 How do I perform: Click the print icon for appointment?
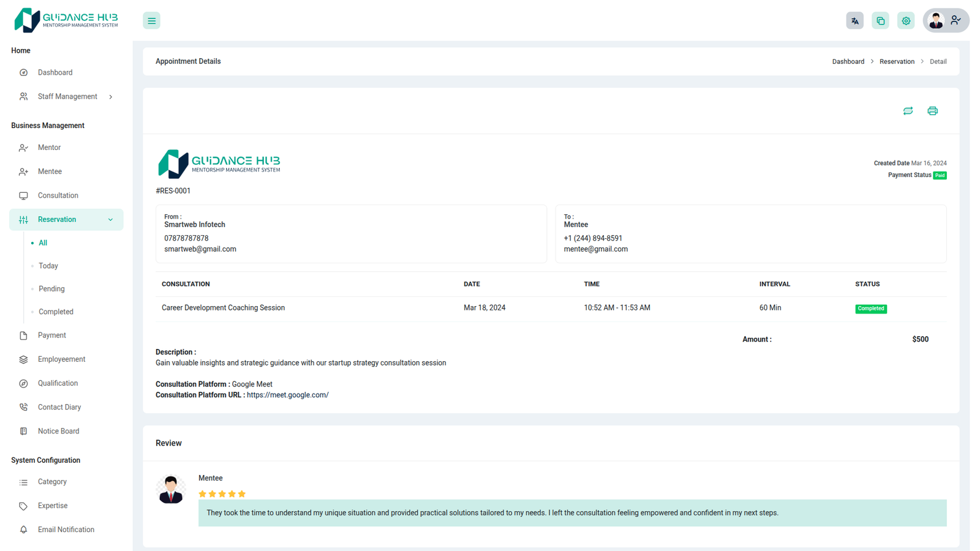click(x=932, y=111)
